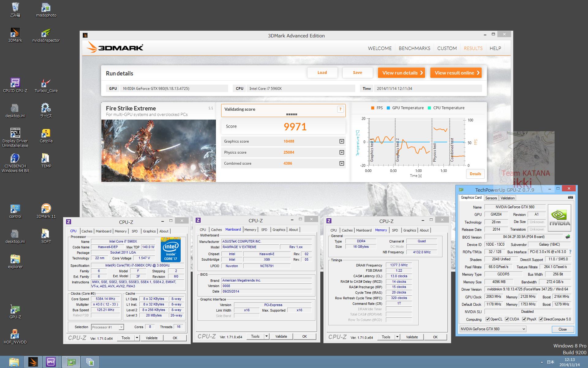
Task: Launch Display Driver Uninstaller.exe icon
Action: pos(15,138)
